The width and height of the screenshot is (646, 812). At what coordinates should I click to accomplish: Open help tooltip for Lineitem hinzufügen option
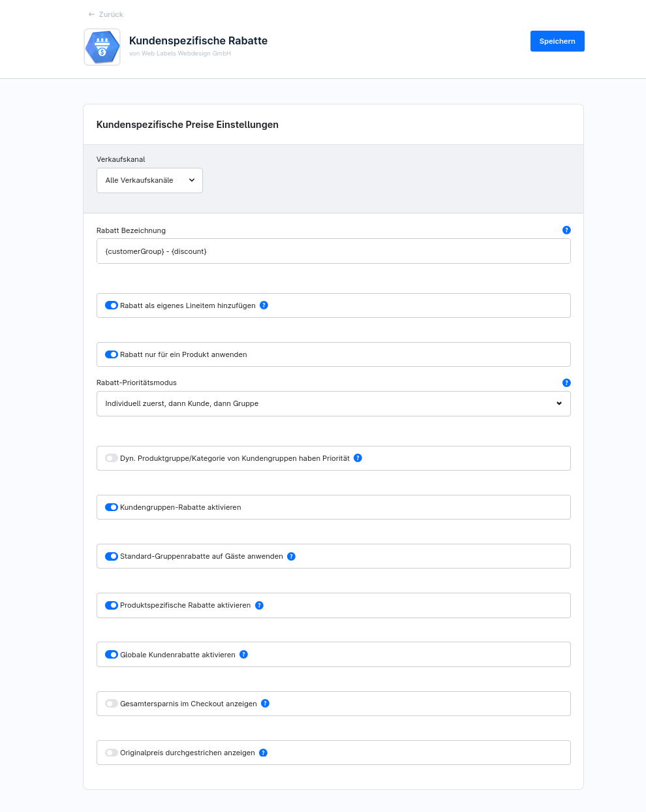[x=264, y=305]
